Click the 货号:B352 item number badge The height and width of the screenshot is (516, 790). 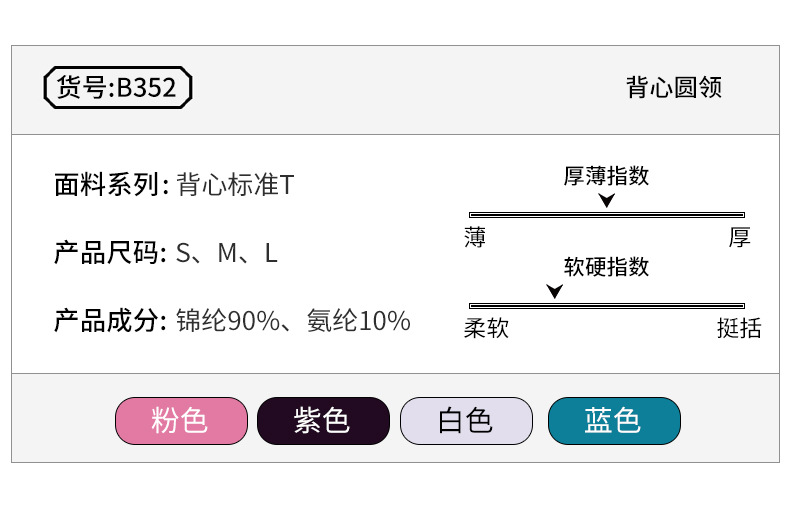[117, 88]
